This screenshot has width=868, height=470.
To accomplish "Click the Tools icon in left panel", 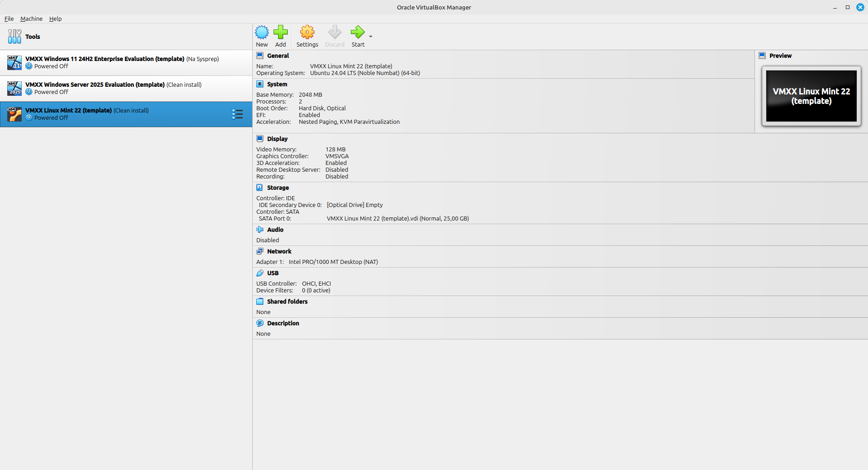I will (x=14, y=37).
